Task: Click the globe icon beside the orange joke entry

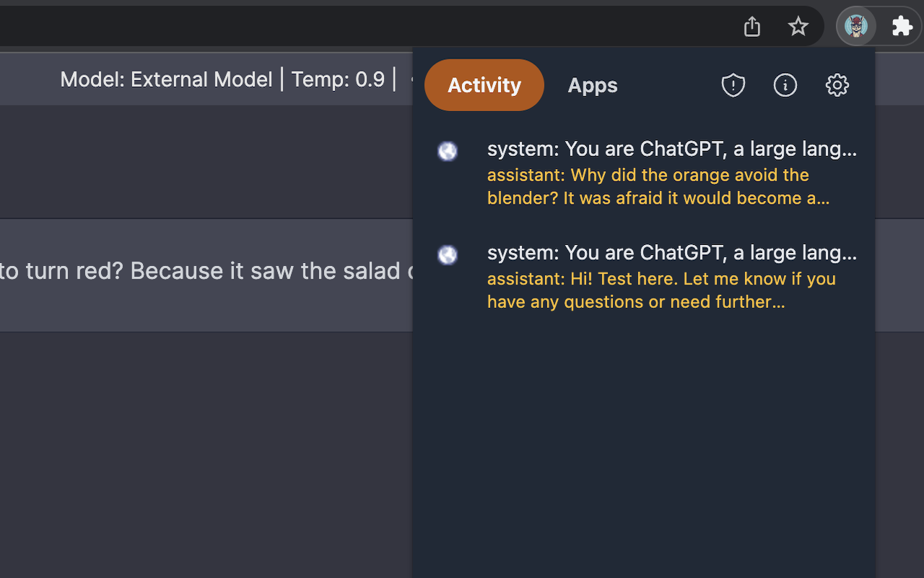Action: point(448,151)
